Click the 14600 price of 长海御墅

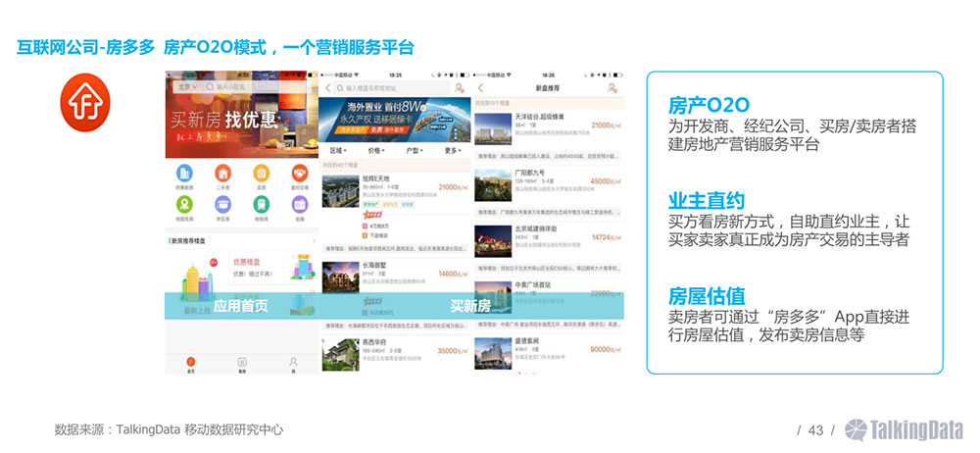(453, 274)
